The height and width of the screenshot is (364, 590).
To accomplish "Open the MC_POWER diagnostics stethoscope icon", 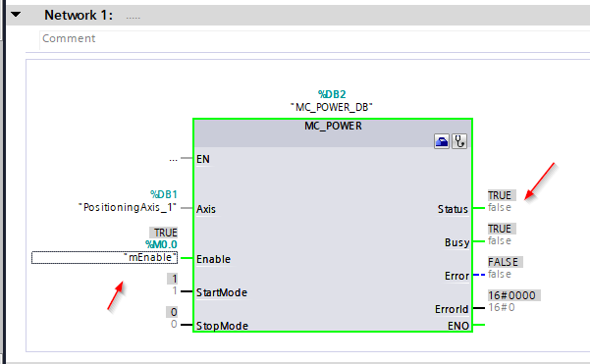I will pyautogui.click(x=459, y=141).
